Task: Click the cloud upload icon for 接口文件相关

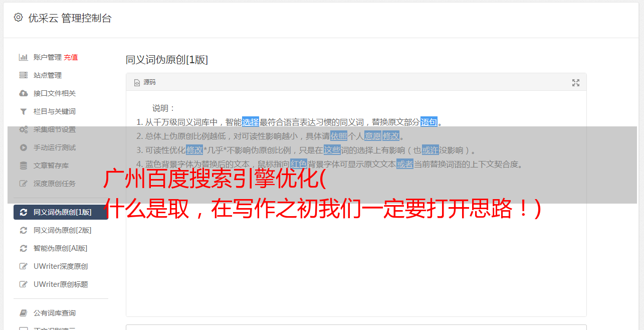Action: [23, 93]
